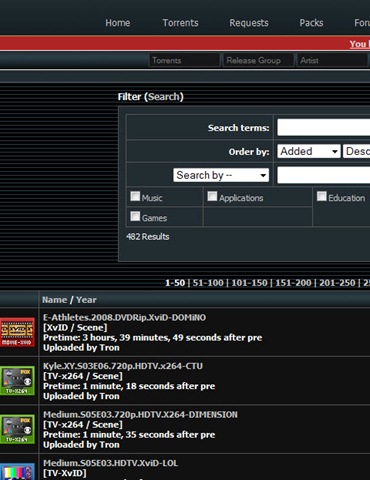Go to results page 51-100

click(208, 283)
